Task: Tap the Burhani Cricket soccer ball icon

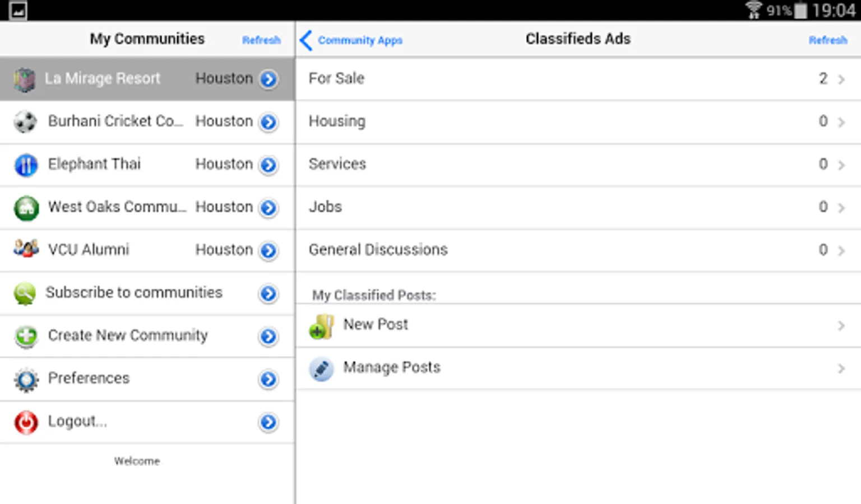Action: pos(25,122)
